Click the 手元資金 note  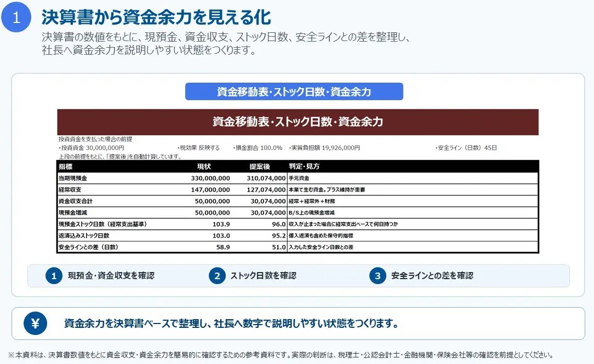(x=299, y=178)
